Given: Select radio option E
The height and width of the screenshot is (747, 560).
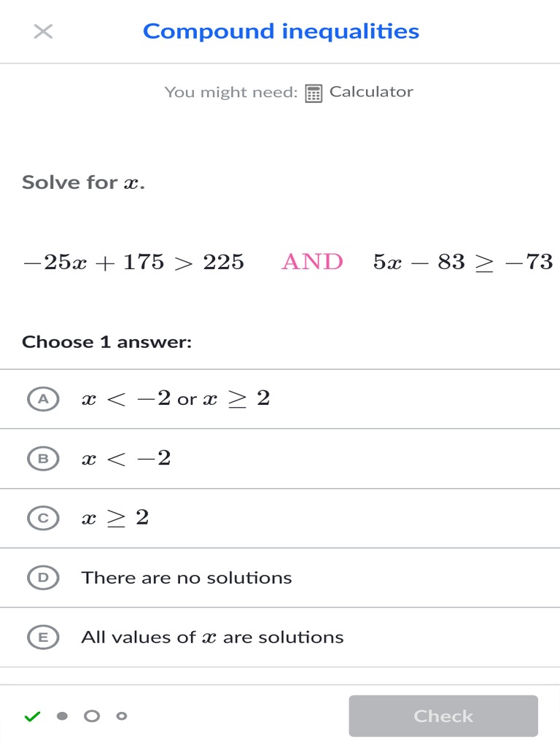Looking at the screenshot, I should 43,638.
